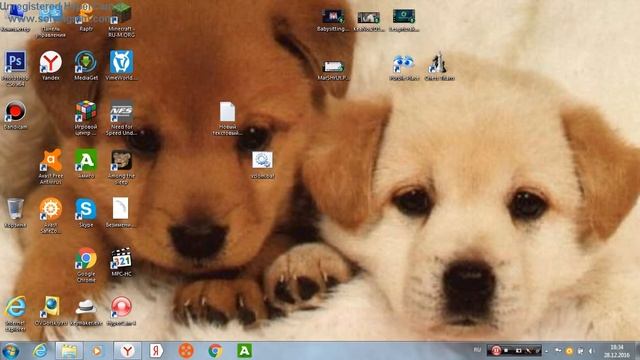Select the Bandicam desktop shortcut

tap(15, 115)
